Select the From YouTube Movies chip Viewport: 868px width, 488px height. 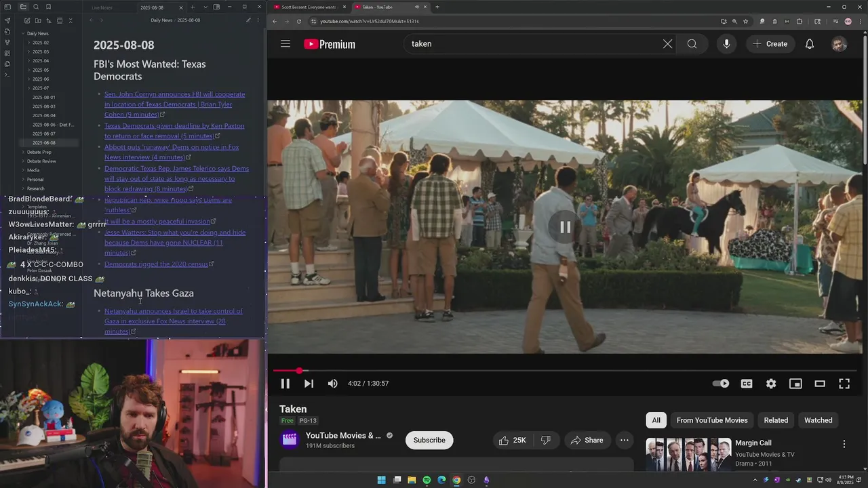[712, 420]
